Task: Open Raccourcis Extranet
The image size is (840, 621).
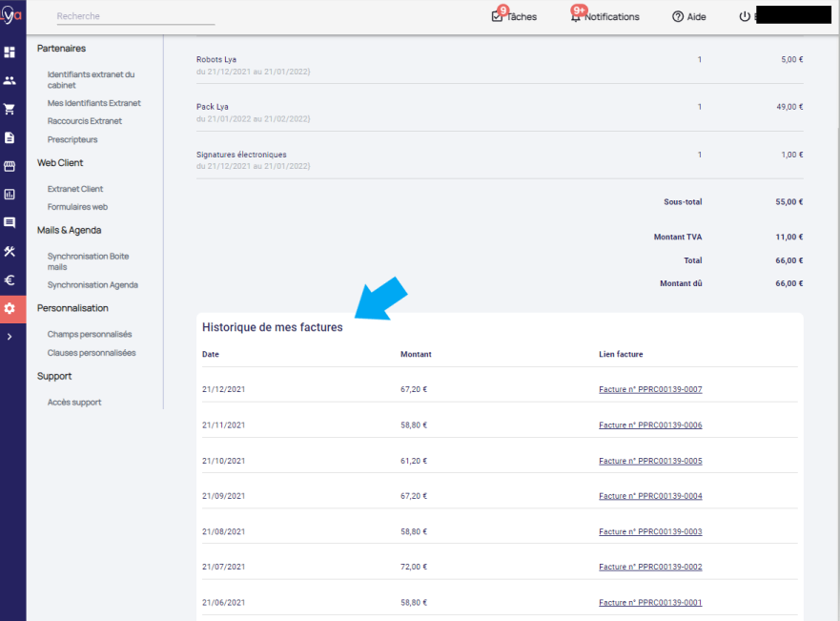Action: pyautogui.click(x=85, y=121)
